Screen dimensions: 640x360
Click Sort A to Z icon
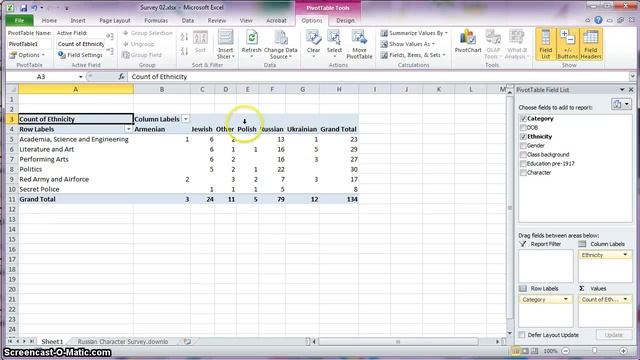[184, 38]
